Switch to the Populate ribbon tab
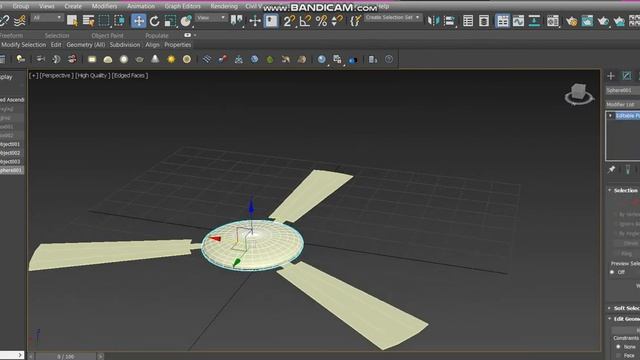Image resolution: width=640 pixels, height=360 pixels. pyautogui.click(x=157, y=36)
